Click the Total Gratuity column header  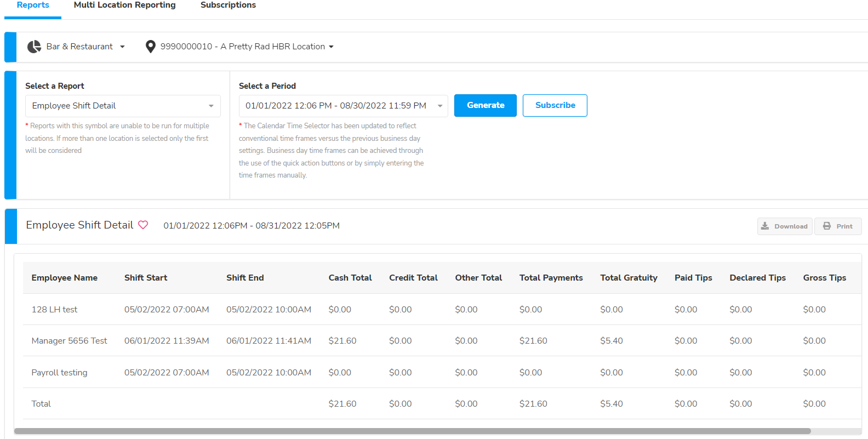(x=629, y=278)
